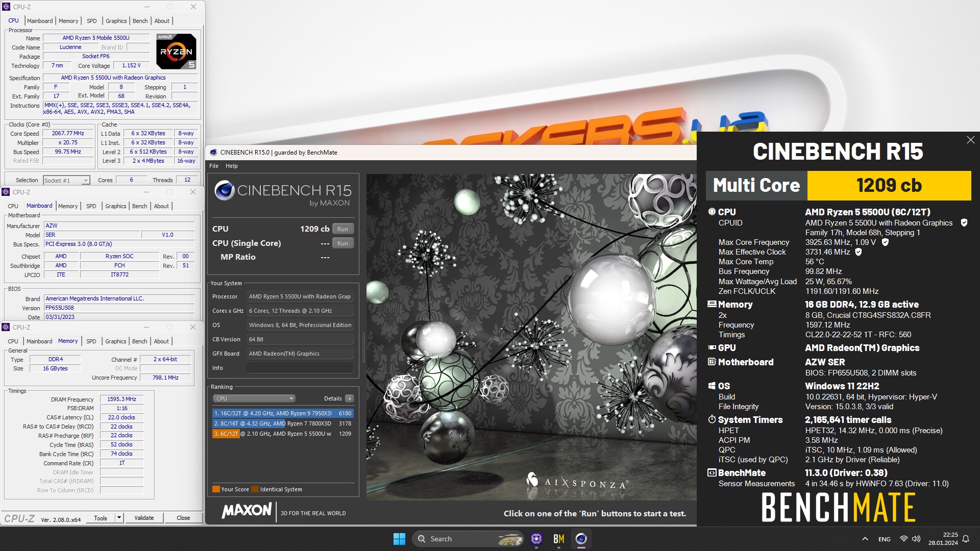This screenshot has width=980, height=551.
Task: Click the CPU-Z Tools button
Action: (x=101, y=518)
